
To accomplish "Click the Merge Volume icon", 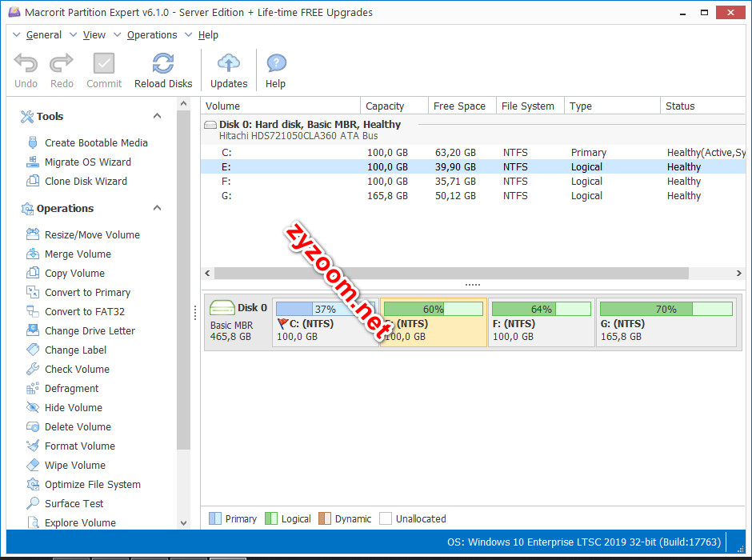I will tap(33, 254).
